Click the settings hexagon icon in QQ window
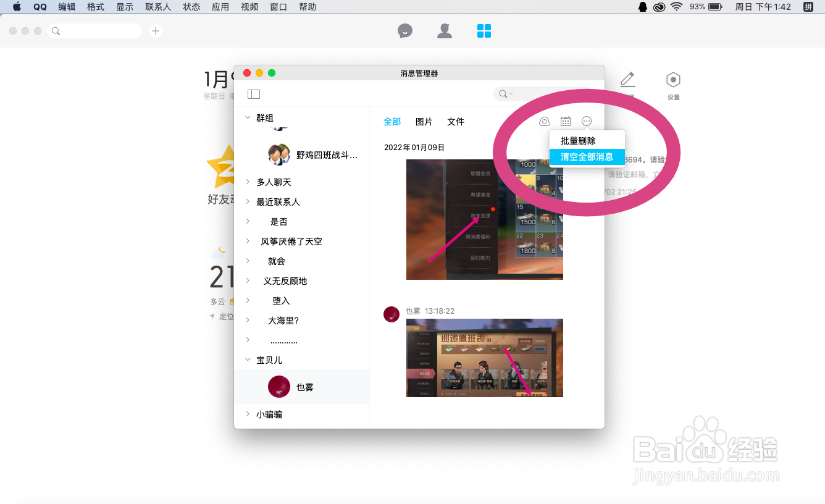Image resolution: width=825 pixels, height=504 pixels. tap(673, 80)
